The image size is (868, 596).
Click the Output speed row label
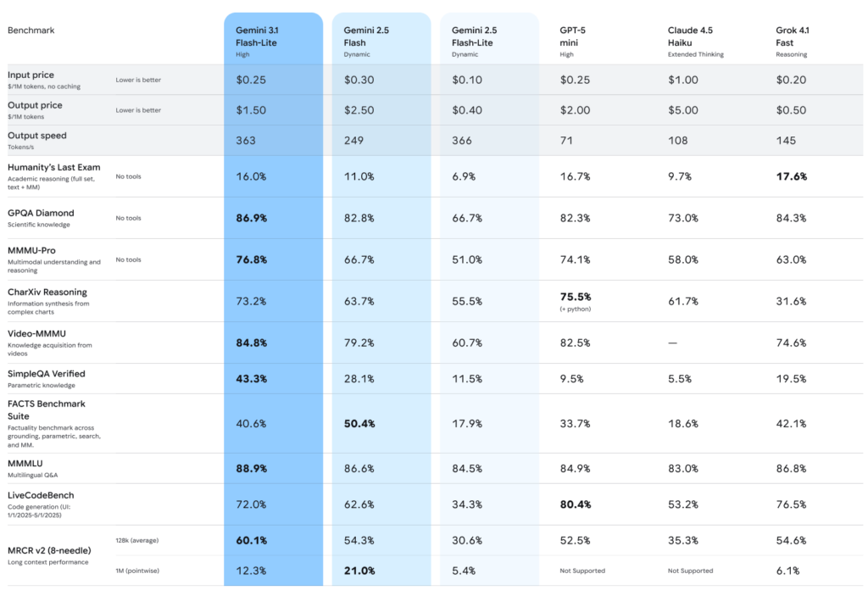point(37,136)
